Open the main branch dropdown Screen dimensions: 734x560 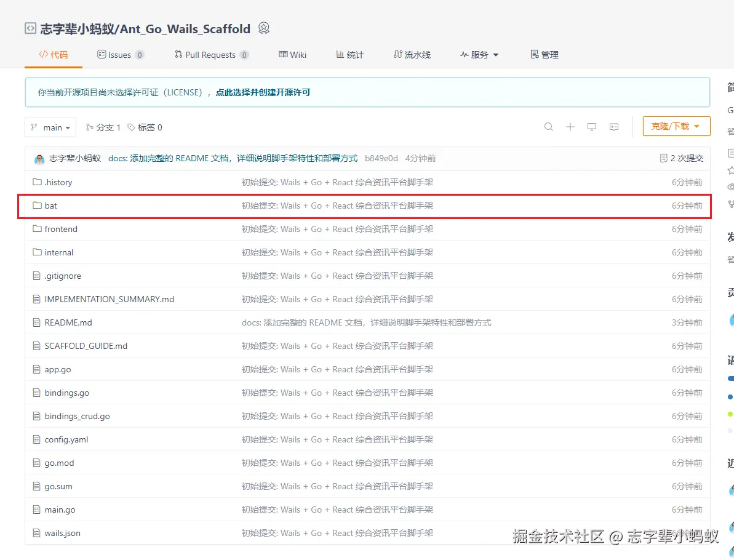click(50, 127)
